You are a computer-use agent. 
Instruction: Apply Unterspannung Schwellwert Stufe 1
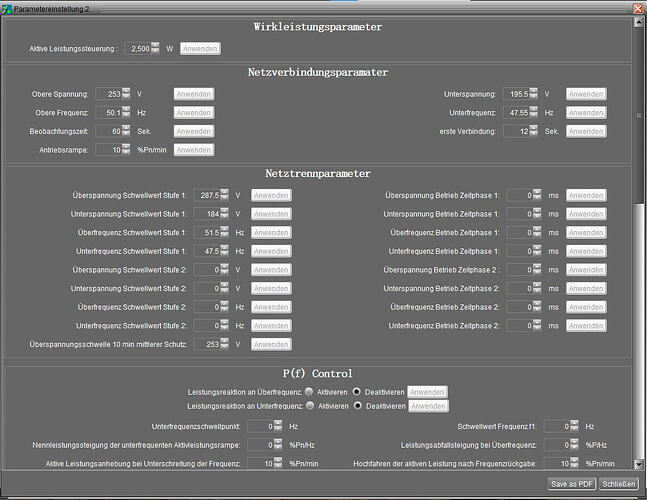[271, 214]
